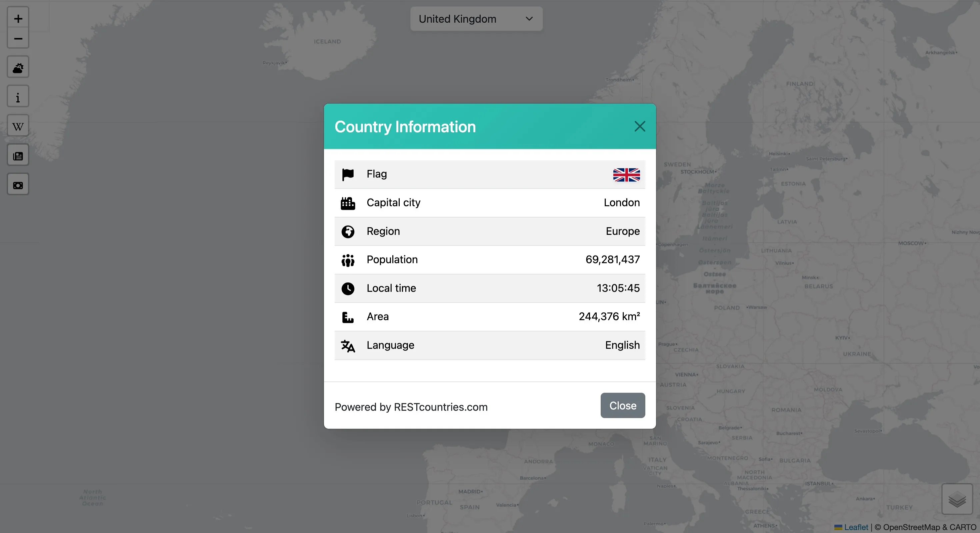This screenshot has height=533, width=980.
Task: Click the OpenStreetMap & CARTO link
Action: (x=925, y=527)
